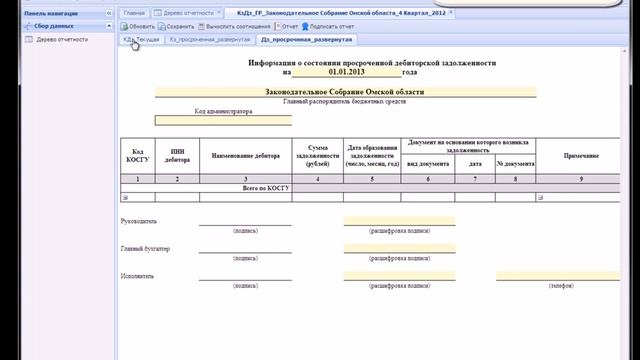Click the Сумма задолженности (рублей) header
Viewport: 640px width, 360px height.
[318, 156]
